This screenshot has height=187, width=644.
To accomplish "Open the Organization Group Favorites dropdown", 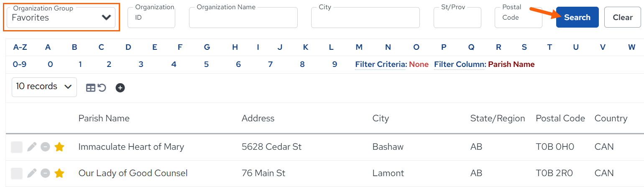I will [x=61, y=18].
